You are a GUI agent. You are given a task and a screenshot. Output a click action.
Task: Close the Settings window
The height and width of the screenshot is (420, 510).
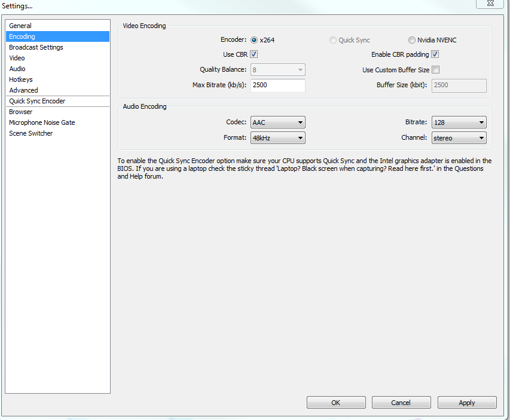point(490,3)
